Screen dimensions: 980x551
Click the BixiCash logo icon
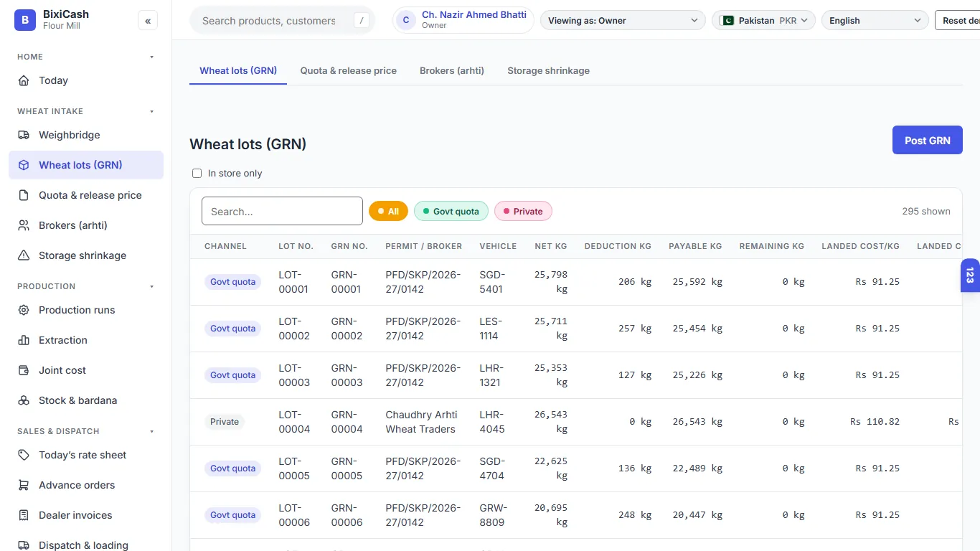click(x=25, y=20)
